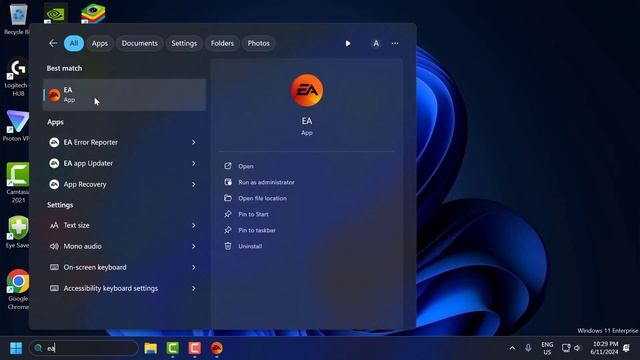Screen dimensions: 640x360
Task: Click the volume tray icon
Action: (x=577, y=348)
